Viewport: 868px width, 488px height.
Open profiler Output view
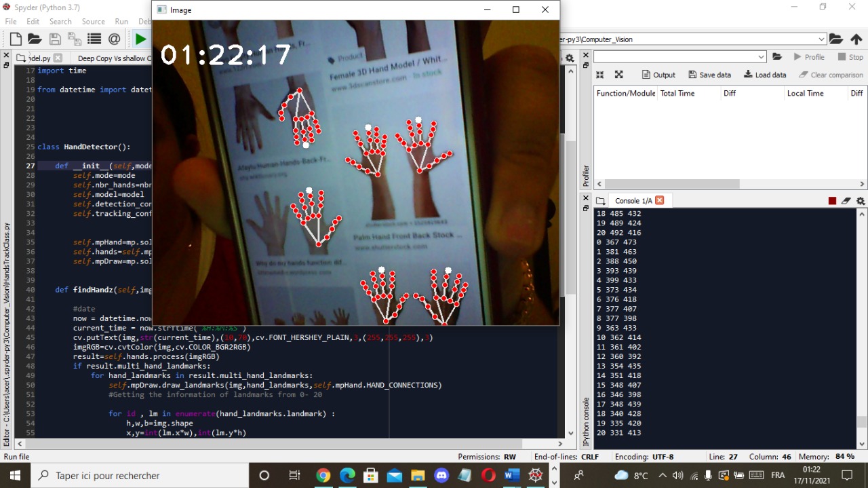[658, 75]
